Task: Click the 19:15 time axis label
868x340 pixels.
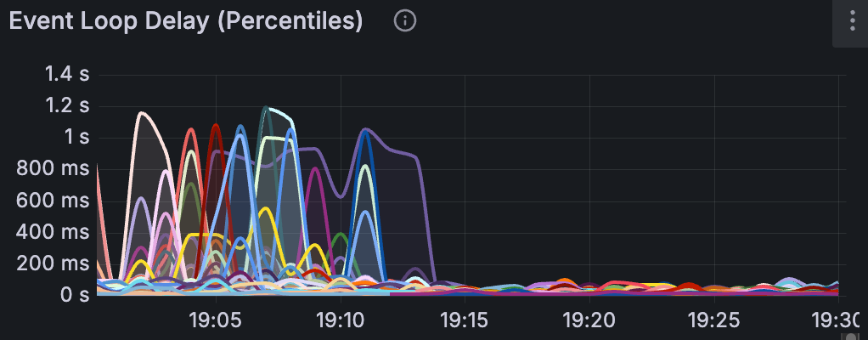Action: pos(465,320)
